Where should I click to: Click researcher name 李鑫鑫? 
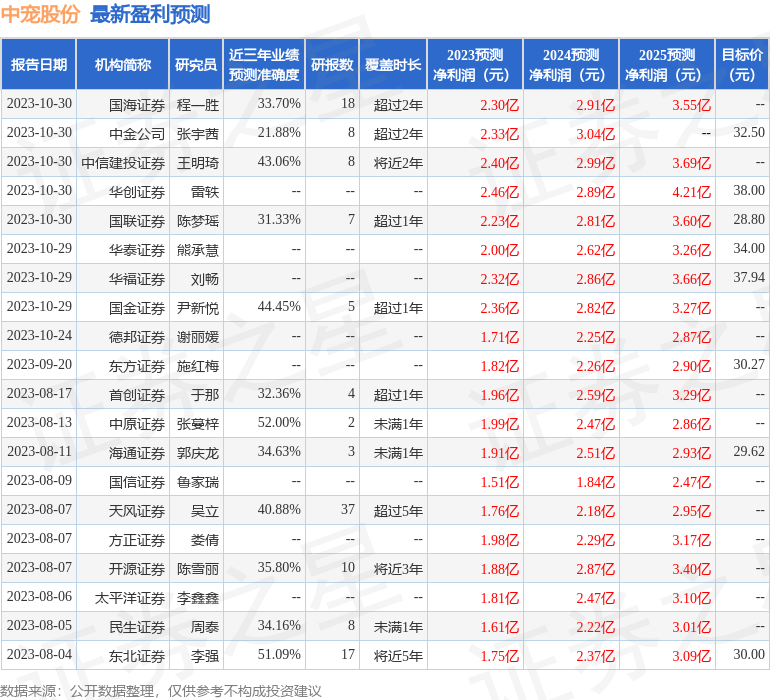click(x=198, y=597)
